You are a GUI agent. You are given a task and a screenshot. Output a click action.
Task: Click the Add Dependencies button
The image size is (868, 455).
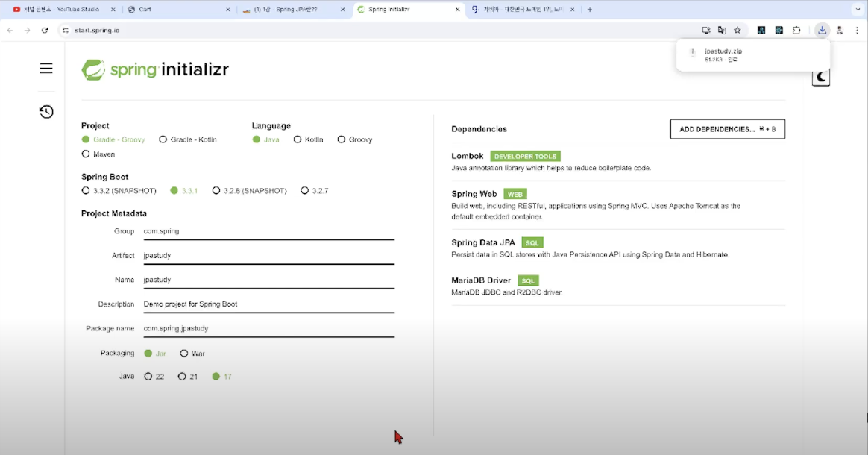point(727,129)
